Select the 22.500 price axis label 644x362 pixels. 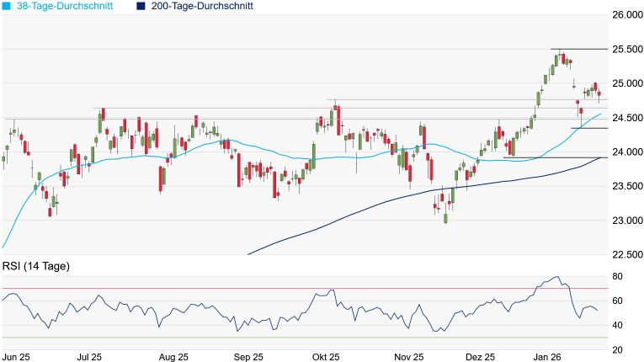click(x=625, y=255)
